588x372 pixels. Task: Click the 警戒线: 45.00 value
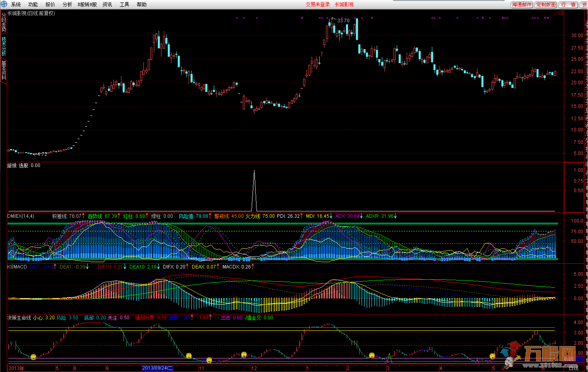pyautogui.click(x=229, y=216)
